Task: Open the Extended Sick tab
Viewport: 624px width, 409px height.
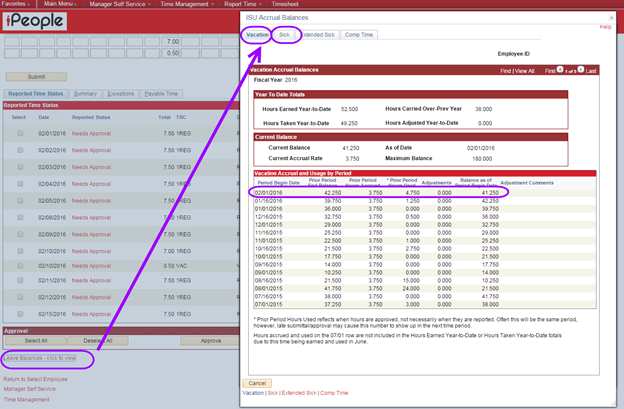Action: pyautogui.click(x=318, y=35)
